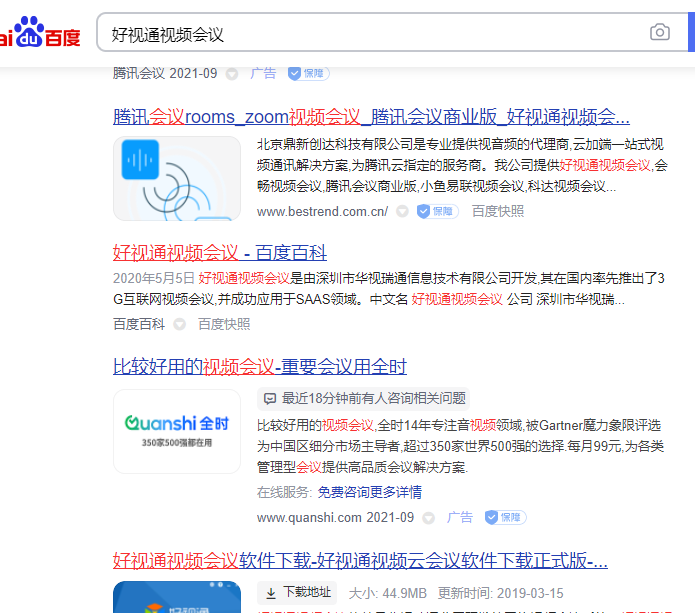This screenshot has width=695, height=613.
Task: Click 腾讯会议 2021-09 source text
Action: click(165, 73)
